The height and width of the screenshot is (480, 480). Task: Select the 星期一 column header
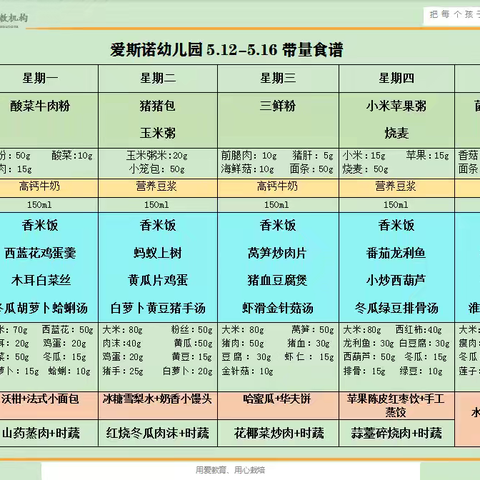point(40,79)
